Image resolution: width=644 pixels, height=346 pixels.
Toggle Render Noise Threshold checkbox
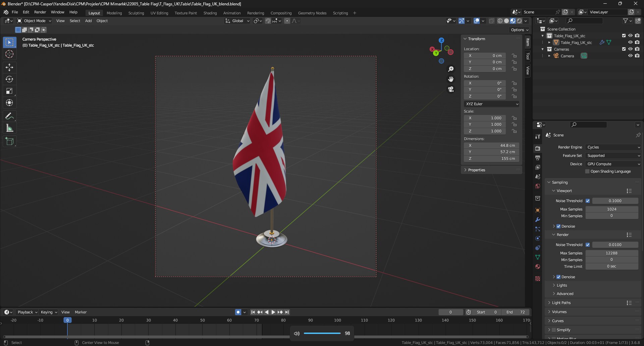point(588,245)
